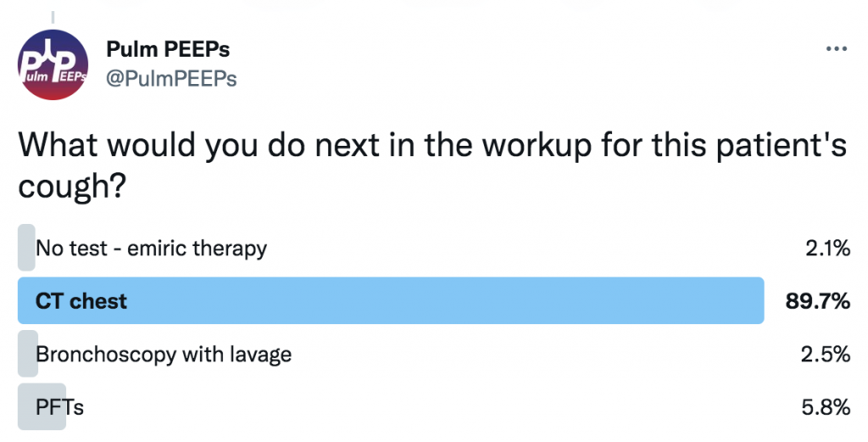Click the 2.5% result percentage
The image size is (868, 442).
click(x=826, y=355)
